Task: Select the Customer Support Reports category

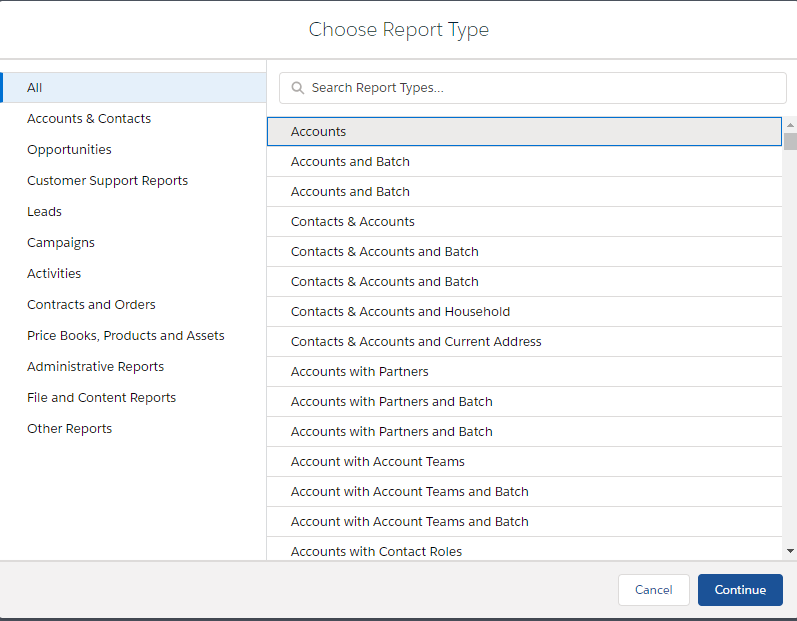Action: [107, 180]
